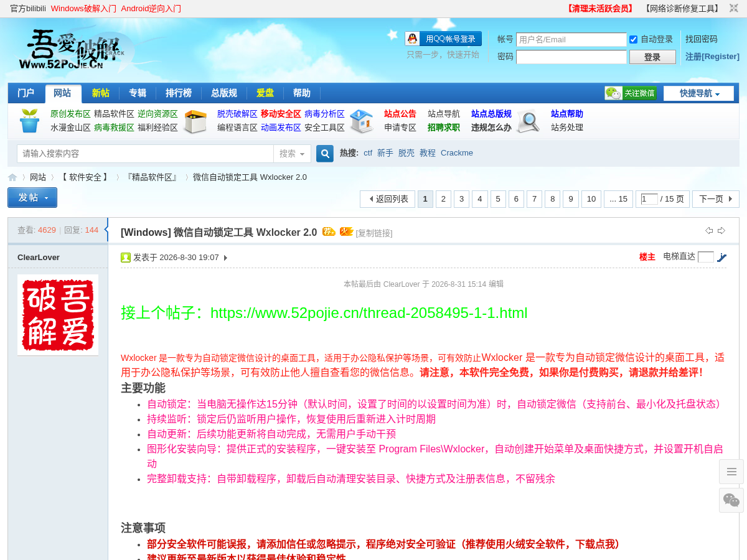
Task: Open 站点公告 link
Action: point(400,114)
